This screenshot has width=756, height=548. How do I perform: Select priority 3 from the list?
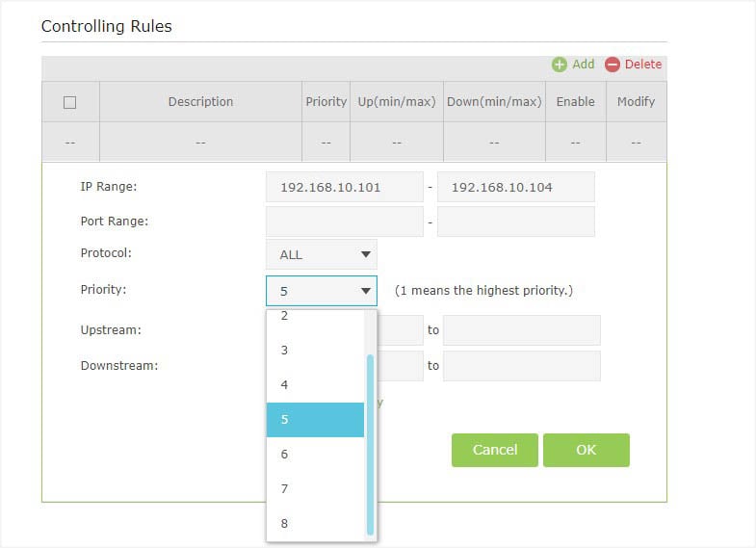coord(315,350)
